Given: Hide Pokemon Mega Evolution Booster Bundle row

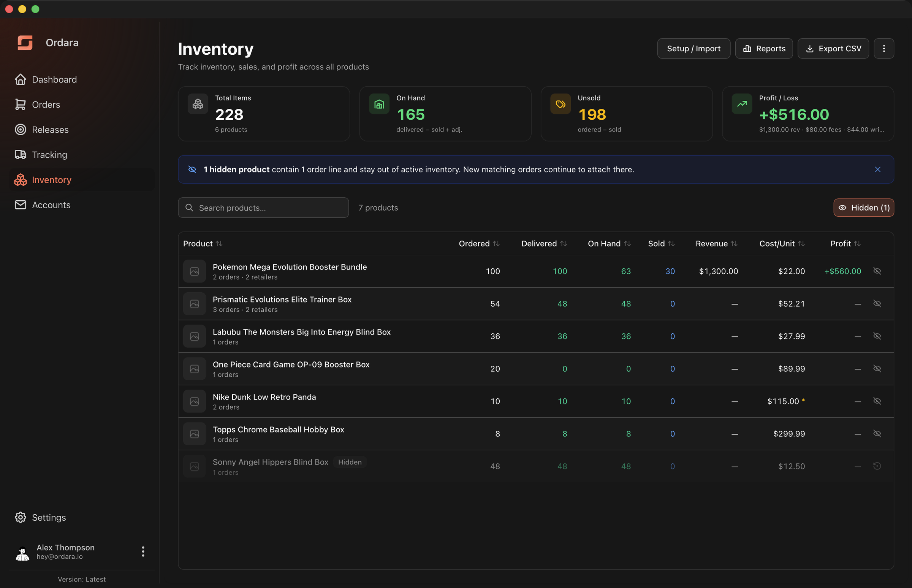Looking at the screenshot, I should (877, 271).
